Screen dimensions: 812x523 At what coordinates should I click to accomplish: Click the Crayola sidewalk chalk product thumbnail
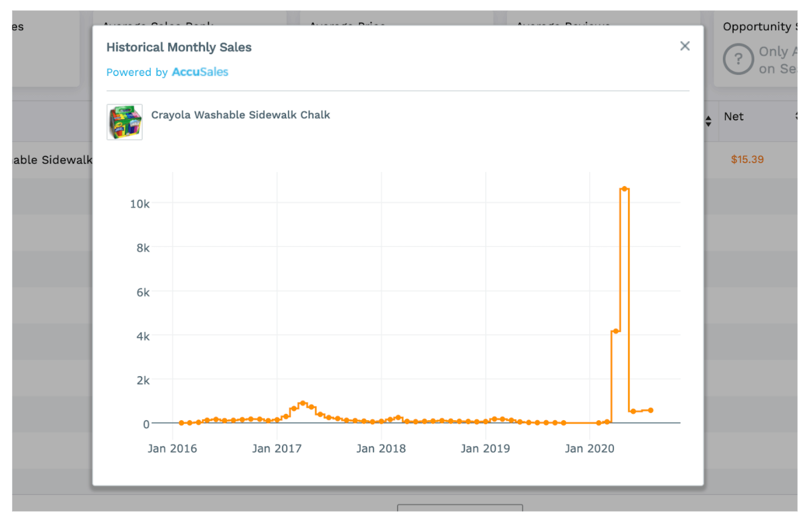(124, 122)
